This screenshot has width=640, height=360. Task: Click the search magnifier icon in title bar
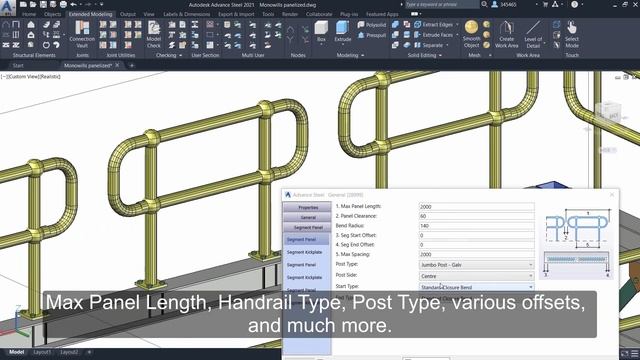[484, 4]
